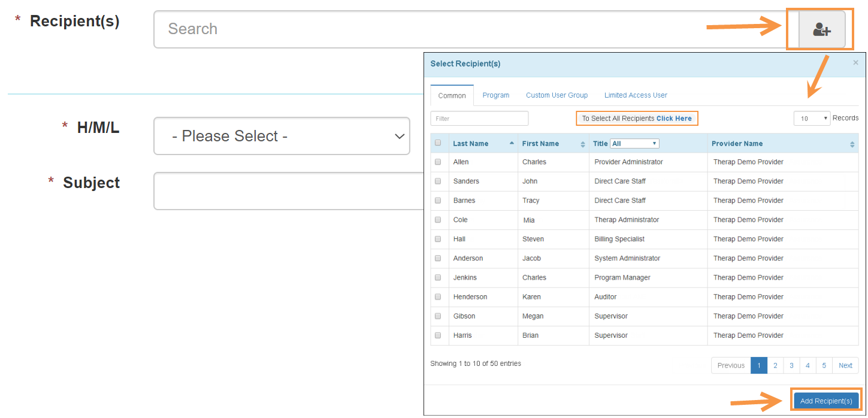
Task: Check the box for Cole Mia
Action: pos(438,220)
